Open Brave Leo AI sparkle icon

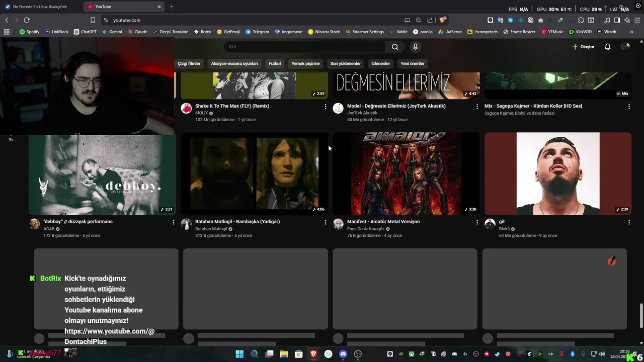coord(627,20)
